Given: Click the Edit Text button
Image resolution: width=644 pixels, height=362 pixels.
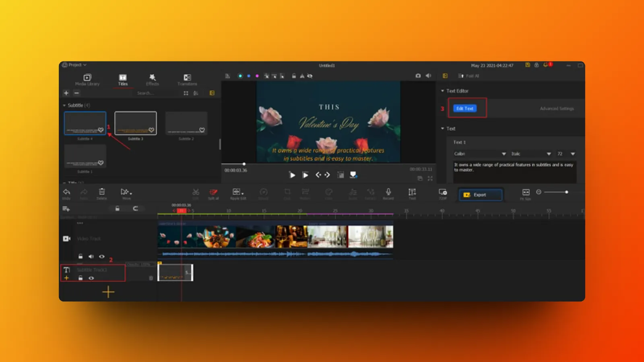Looking at the screenshot, I should (465, 108).
